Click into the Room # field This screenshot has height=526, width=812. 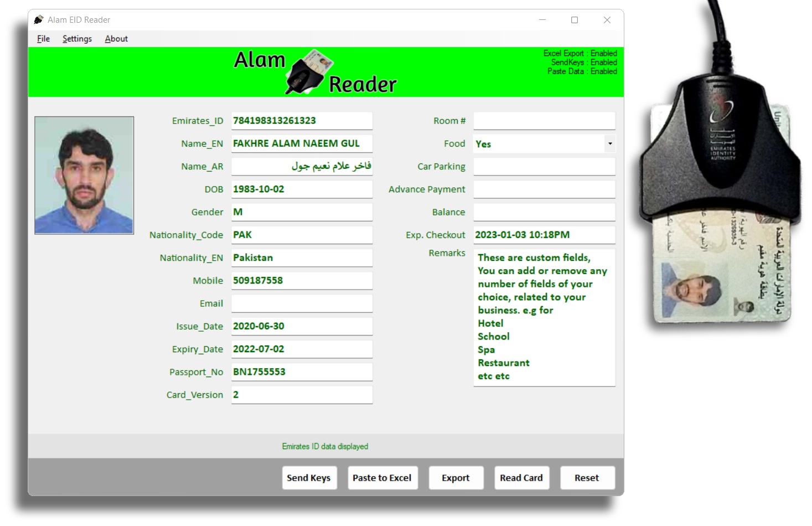point(544,121)
